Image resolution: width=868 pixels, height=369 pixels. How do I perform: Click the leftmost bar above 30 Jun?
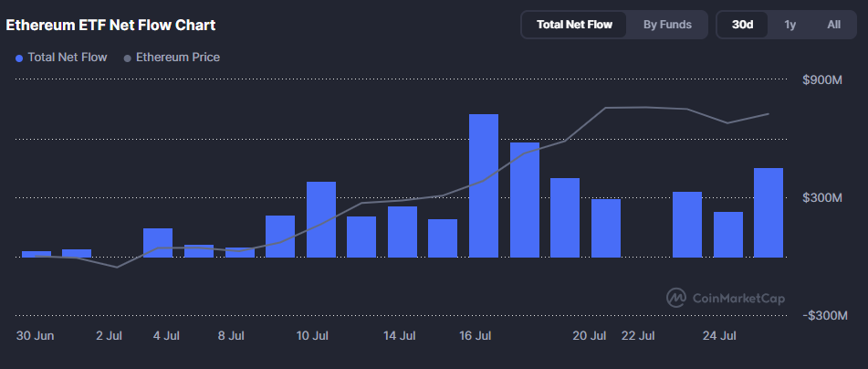pyautogui.click(x=37, y=253)
